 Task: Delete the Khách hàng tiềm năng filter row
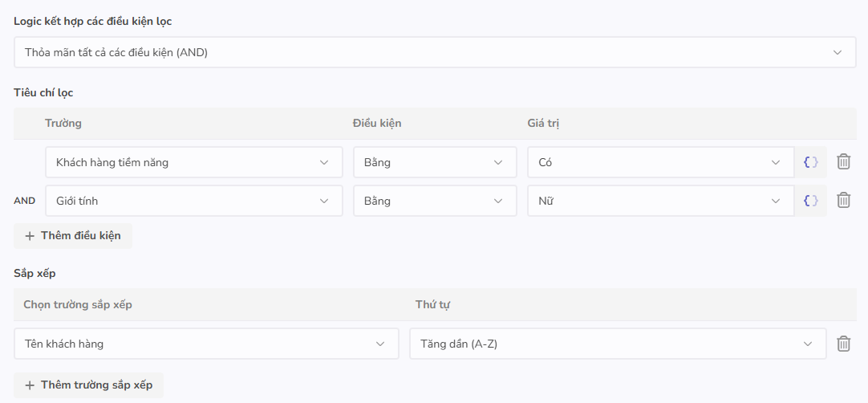(x=843, y=162)
